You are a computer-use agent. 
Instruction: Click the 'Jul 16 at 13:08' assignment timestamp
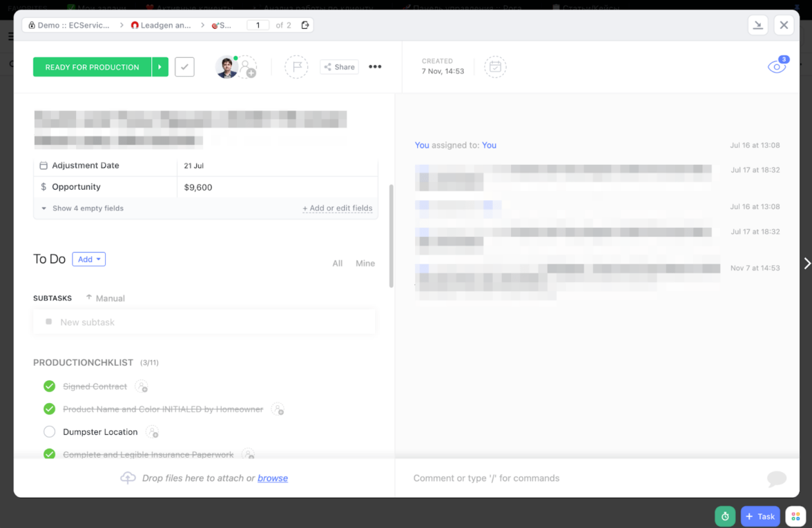click(755, 146)
